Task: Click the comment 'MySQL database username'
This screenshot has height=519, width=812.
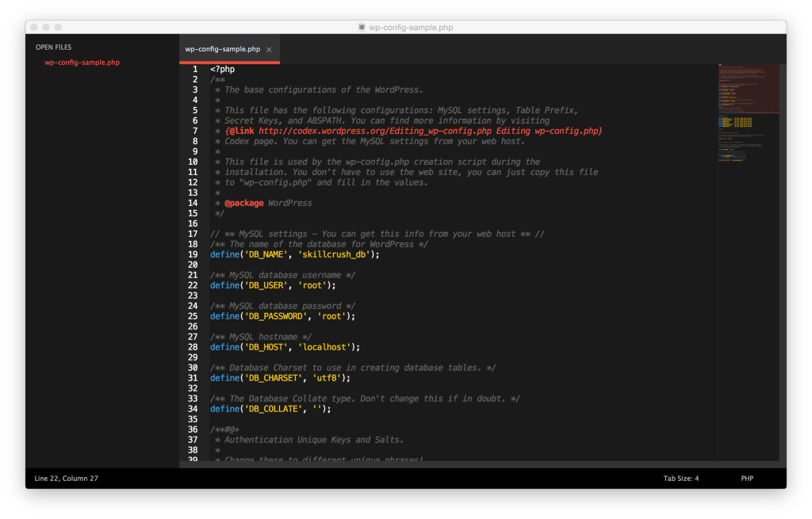Action: pos(285,275)
